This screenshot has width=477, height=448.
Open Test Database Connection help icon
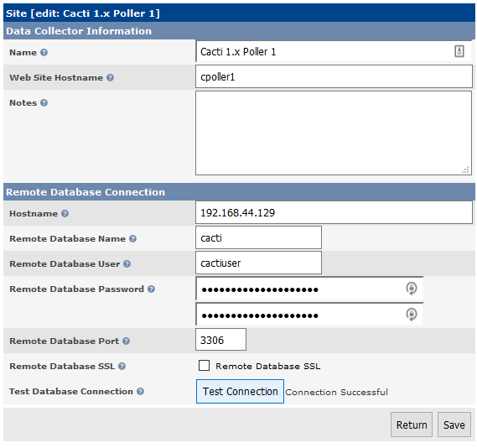(x=140, y=392)
